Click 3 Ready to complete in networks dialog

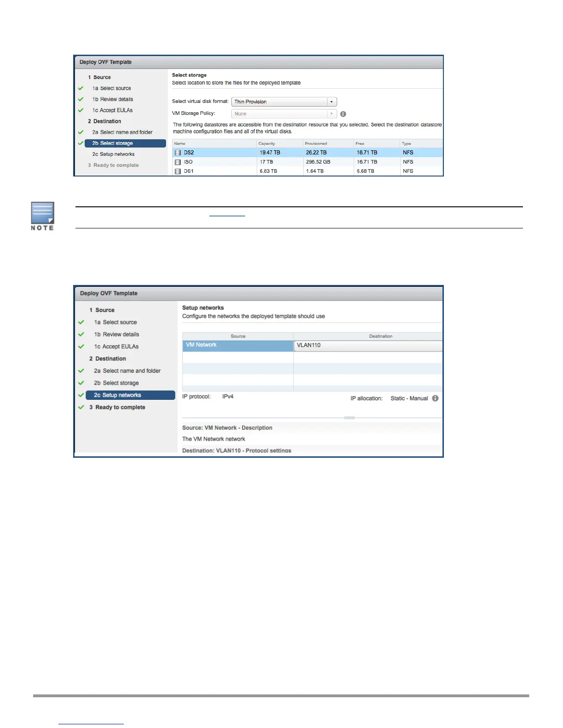tap(117, 408)
